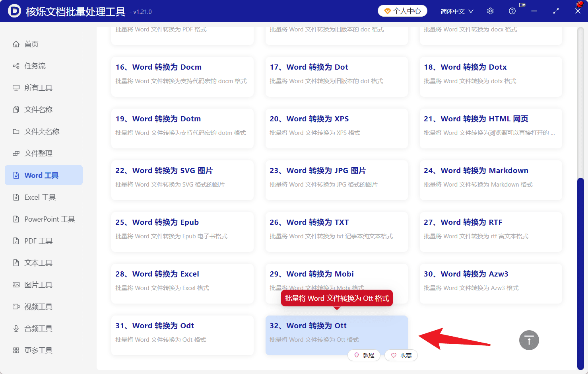Click the picture icon beside 图片工具

tap(16, 285)
